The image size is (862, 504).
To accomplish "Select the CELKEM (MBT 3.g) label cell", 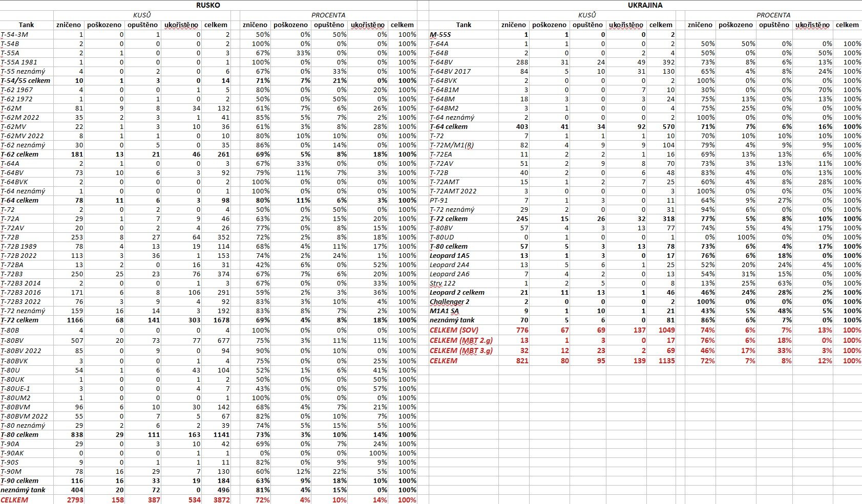I will 461,351.
